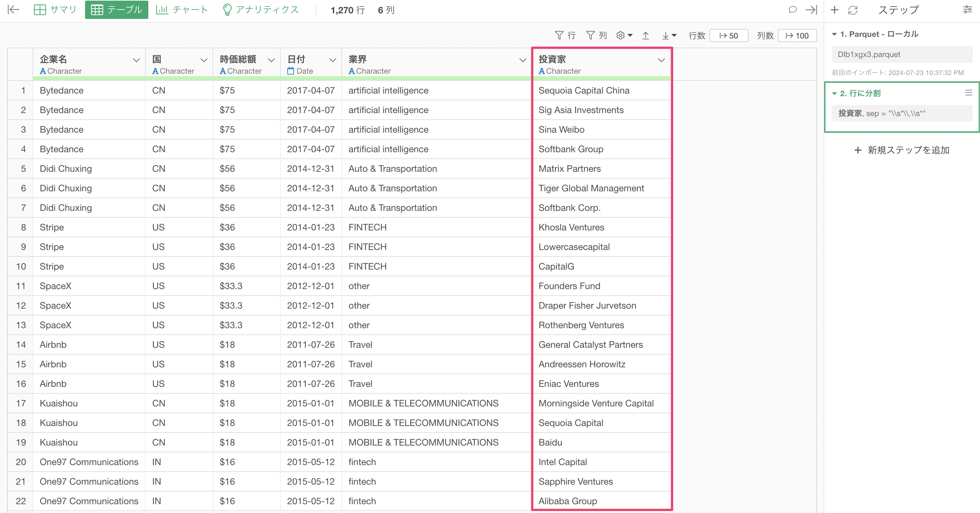The height and width of the screenshot is (513, 980).
Task: Select the CapitalG cell
Action: click(x=601, y=267)
